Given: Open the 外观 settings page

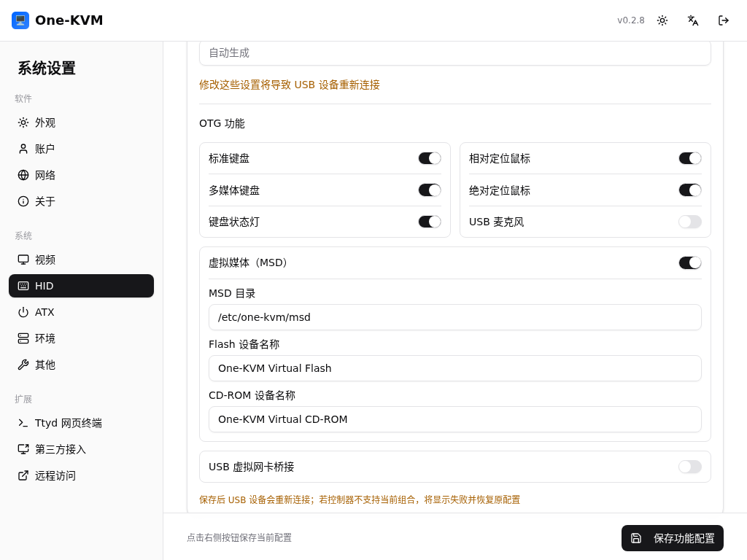Looking at the screenshot, I should click(x=82, y=122).
